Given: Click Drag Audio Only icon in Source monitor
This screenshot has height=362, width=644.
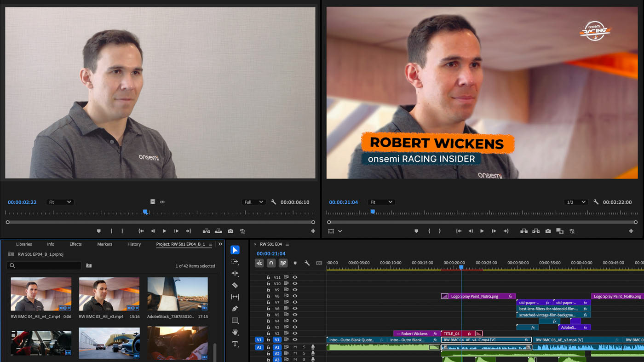Looking at the screenshot, I should (x=162, y=202).
